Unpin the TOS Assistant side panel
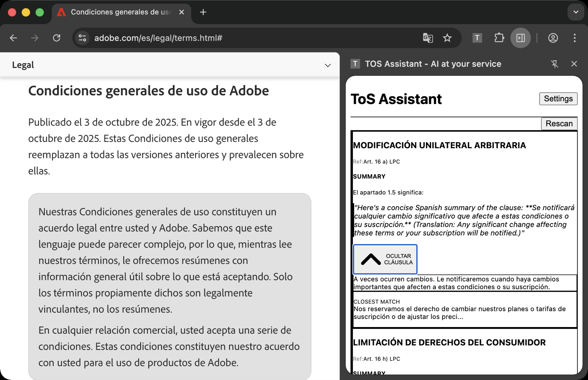The width and height of the screenshot is (588, 380). click(x=555, y=64)
